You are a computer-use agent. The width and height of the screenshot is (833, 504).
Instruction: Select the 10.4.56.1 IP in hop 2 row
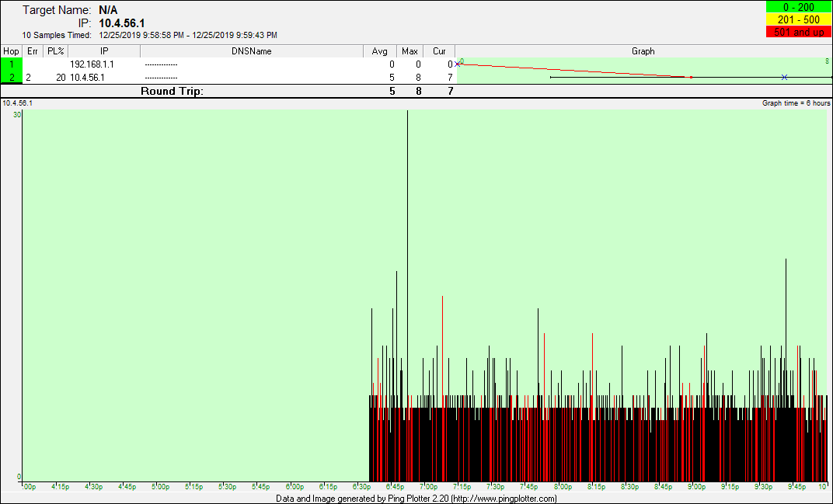87,77
